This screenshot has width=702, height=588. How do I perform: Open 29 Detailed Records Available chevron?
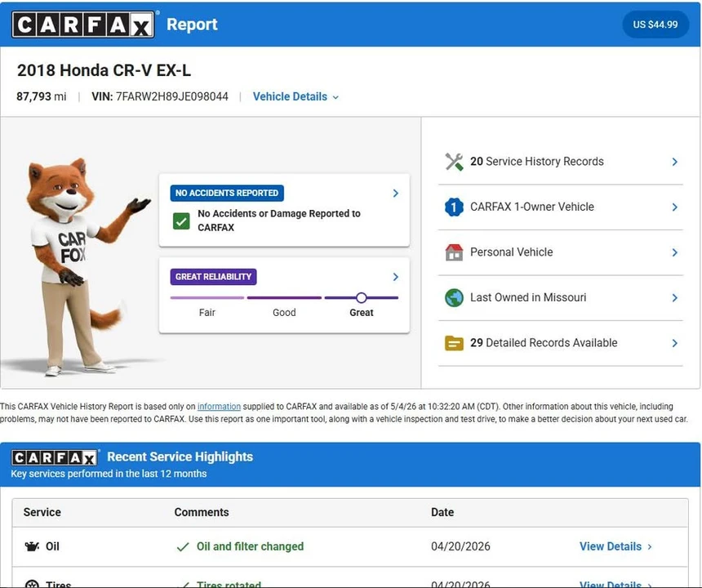(675, 343)
